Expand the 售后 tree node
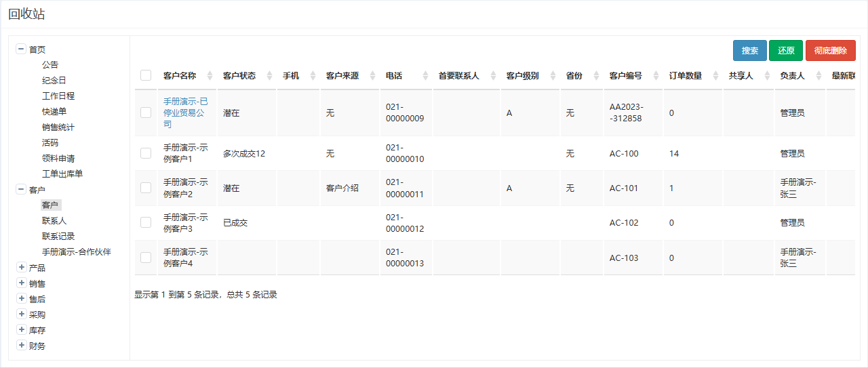Viewport: 868px width, 368px height. (x=21, y=299)
